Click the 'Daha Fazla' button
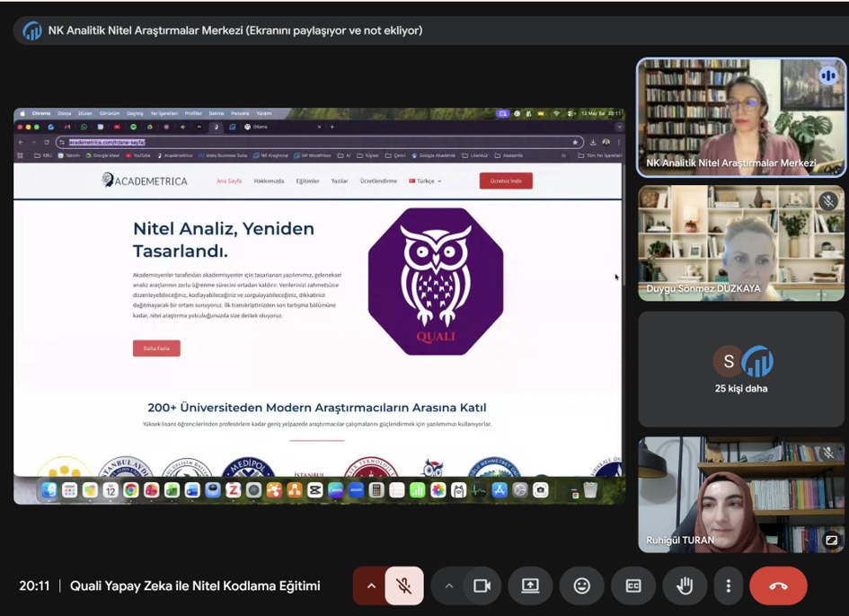849x616 pixels. [x=156, y=348]
